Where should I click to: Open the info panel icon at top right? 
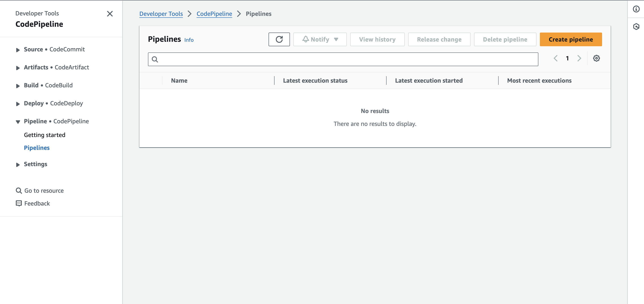(x=636, y=9)
